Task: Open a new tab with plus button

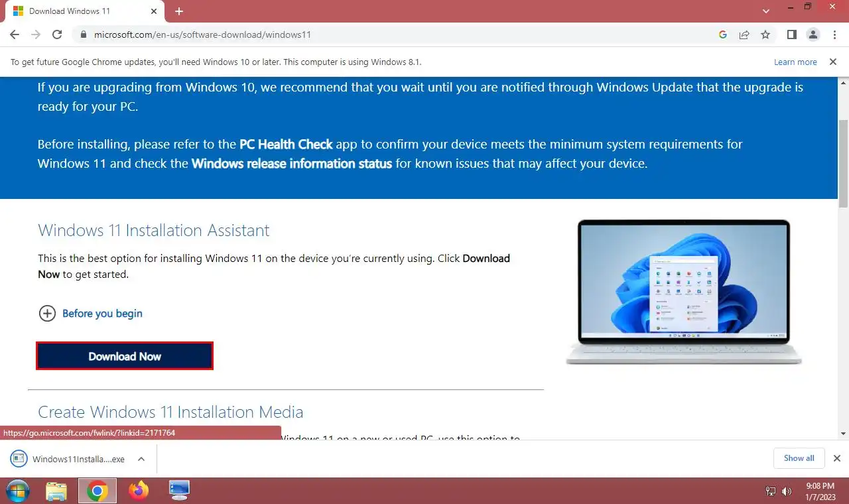Action: tap(179, 11)
